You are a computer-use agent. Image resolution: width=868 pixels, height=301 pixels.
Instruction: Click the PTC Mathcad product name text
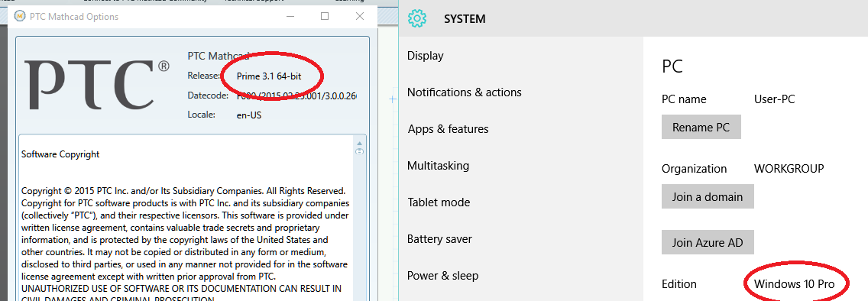point(219,56)
